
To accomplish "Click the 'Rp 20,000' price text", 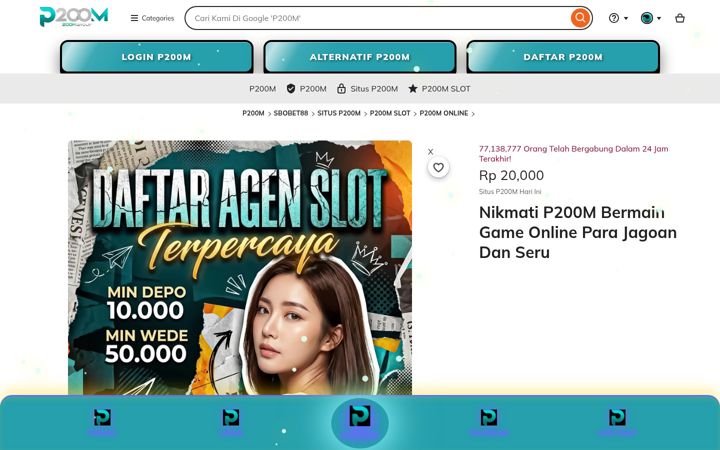I will click(511, 175).
